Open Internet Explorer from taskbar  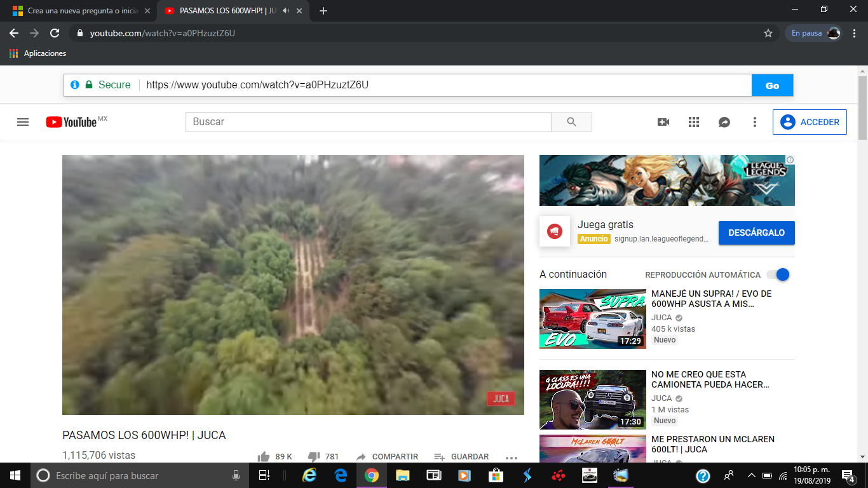(x=309, y=475)
